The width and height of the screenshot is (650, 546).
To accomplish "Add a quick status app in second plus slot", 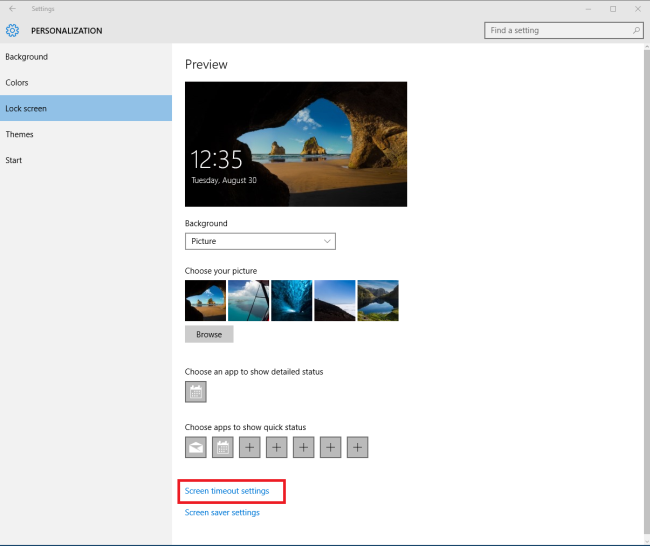I will click(x=276, y=447).
